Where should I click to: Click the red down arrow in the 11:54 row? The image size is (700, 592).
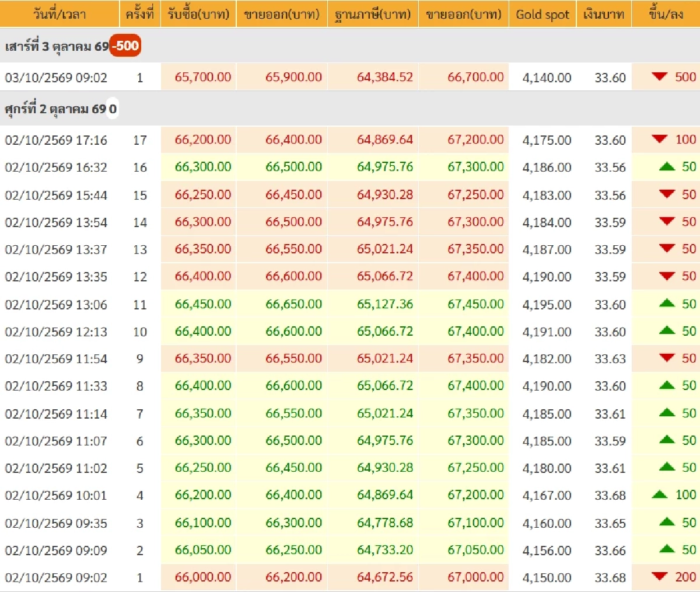pos(667,358)
